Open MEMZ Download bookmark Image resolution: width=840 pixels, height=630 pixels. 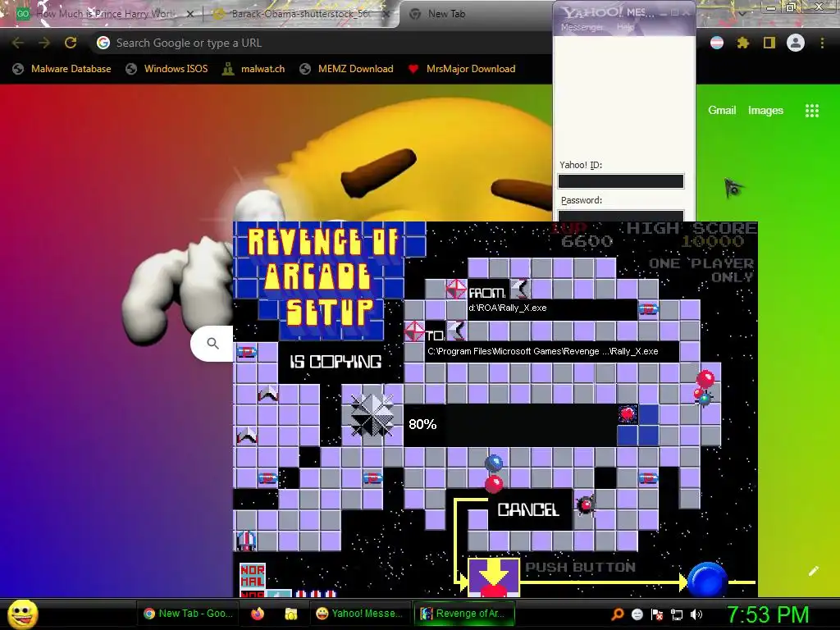click(x=347, y=69)
